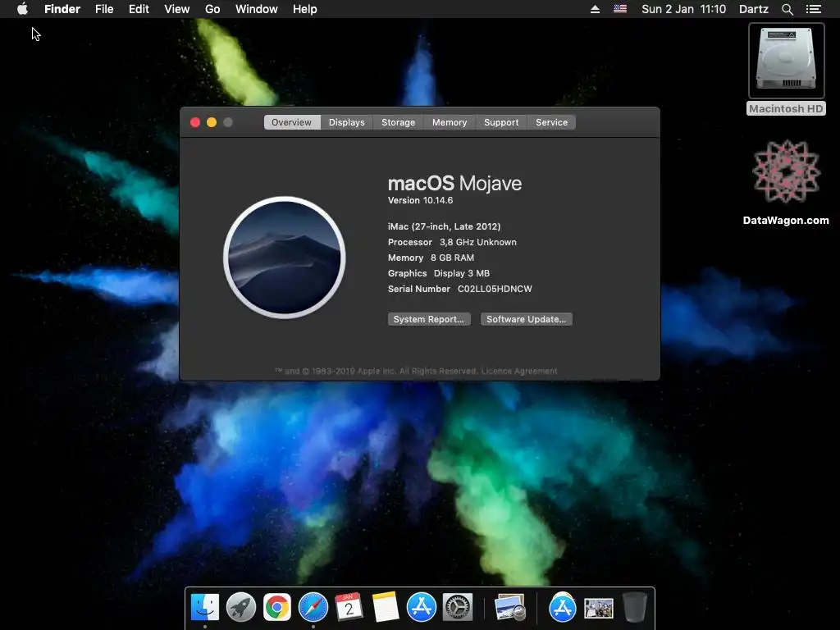This screenshot has height=630, width=840.
Task: Switch to the Support tab
Action: [501, 122]
